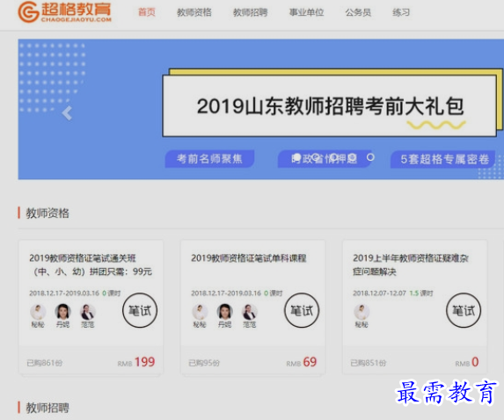
Task: Click 笔试 badge on 疑难杂症 card
Action: (x=464, y=310)
